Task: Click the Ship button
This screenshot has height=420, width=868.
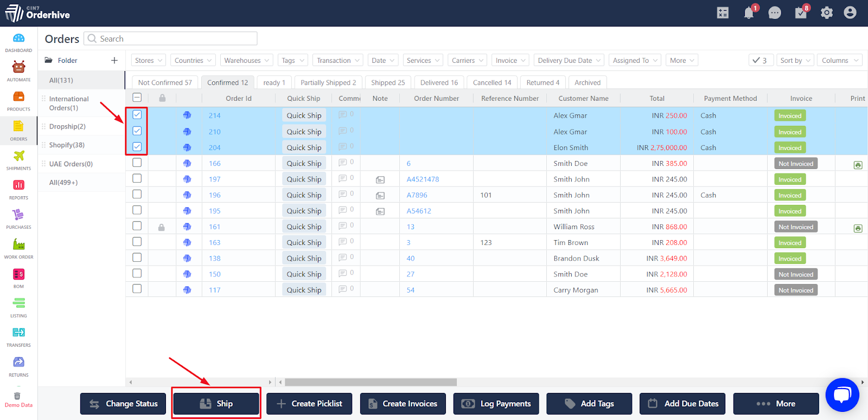Action: tap(216, 404)
